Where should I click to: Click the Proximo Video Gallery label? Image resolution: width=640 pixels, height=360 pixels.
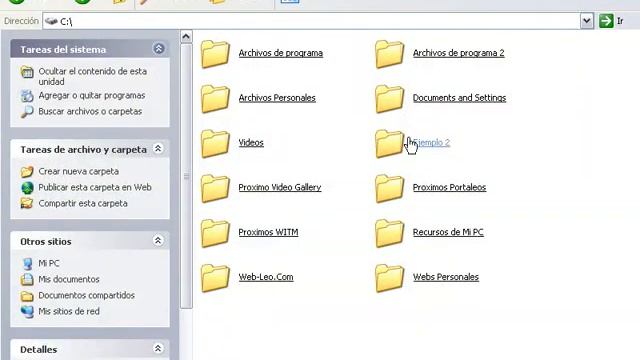click(280, 187)
